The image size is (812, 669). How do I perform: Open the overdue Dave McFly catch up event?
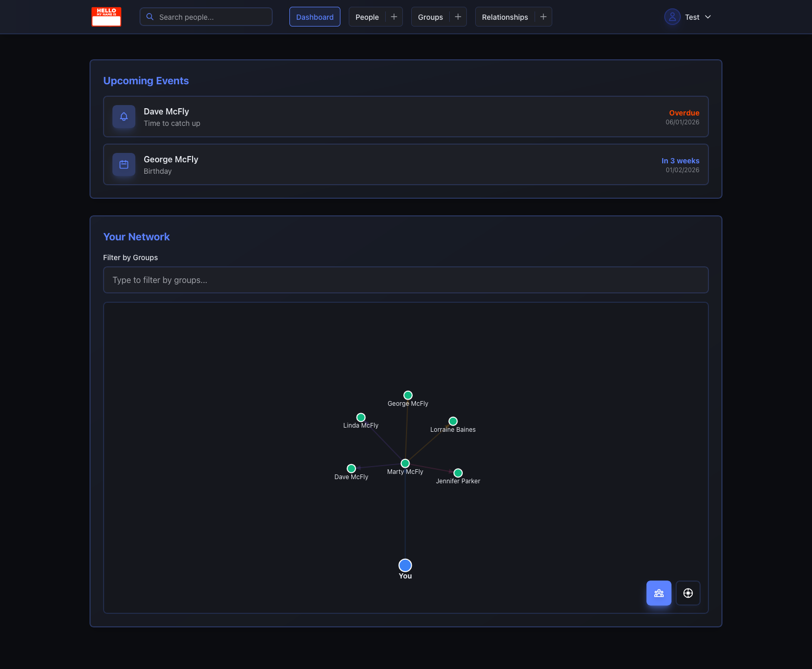pos(405,117)
